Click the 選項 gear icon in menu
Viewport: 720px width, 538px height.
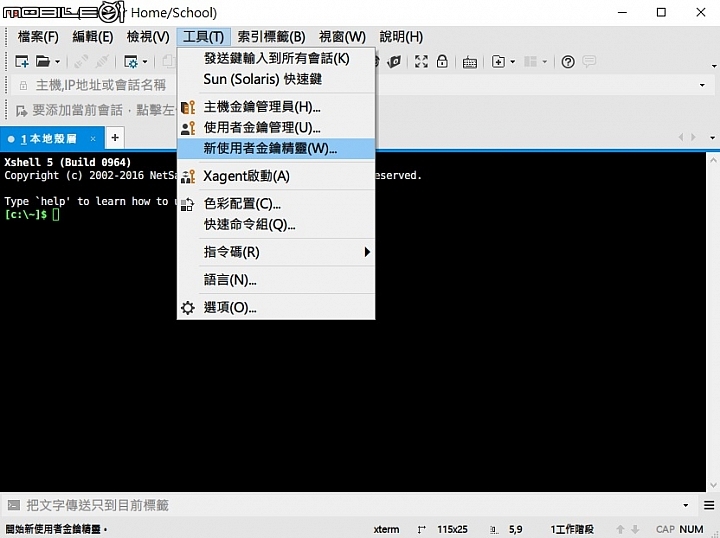pyautogui.click(x=188, y=308)
